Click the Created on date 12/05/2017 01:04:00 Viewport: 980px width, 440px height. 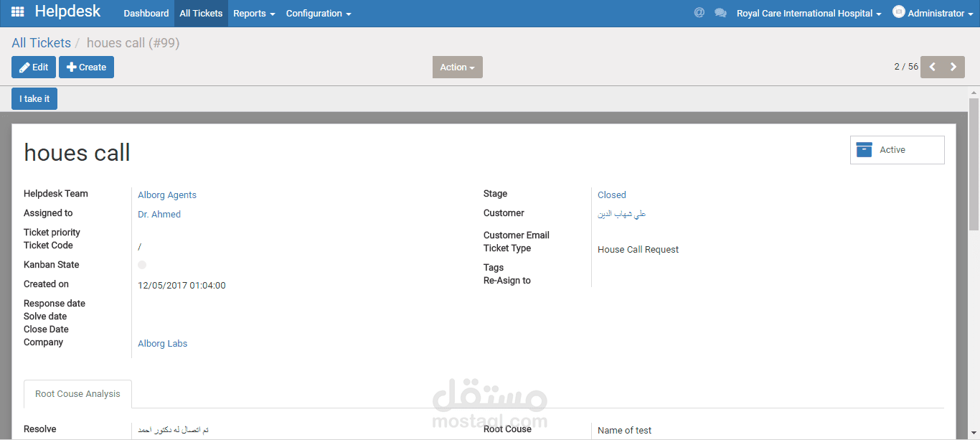[x=182, y=285]
